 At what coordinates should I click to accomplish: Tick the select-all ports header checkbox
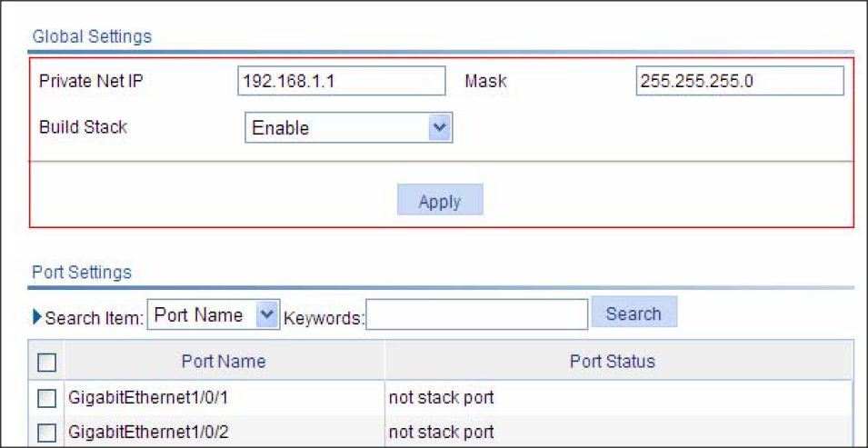pyautogui.click(x=46, y=363)
